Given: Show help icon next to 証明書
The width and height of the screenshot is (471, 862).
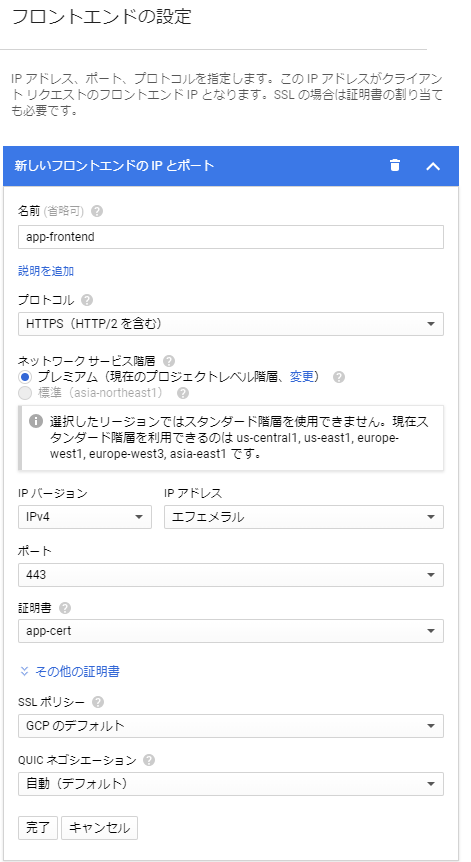Looking at the screenshot, I should click(x=65, y=608).
